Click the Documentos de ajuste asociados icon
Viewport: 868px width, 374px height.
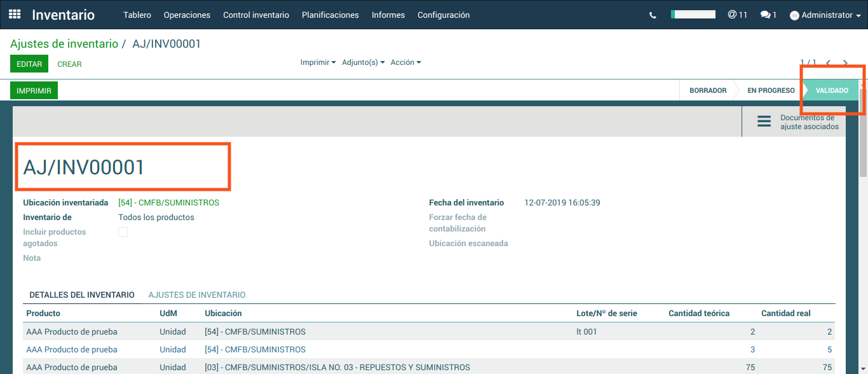(x=764, y=121)
